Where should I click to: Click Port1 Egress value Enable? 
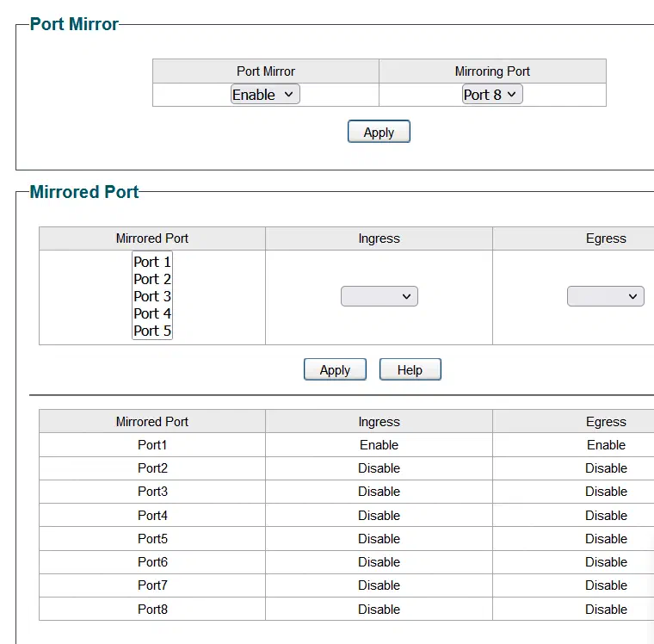[606, 445]
